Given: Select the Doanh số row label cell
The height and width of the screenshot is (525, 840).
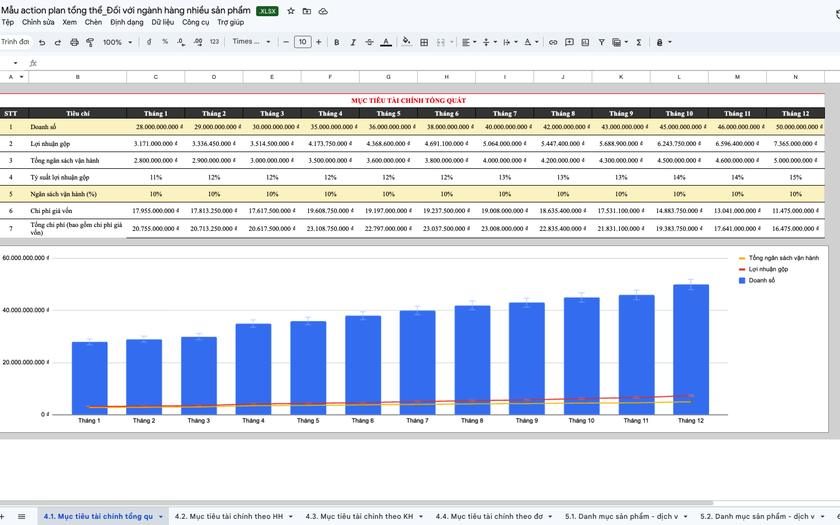Looking at the screenshot, I should tap(78, 127).
